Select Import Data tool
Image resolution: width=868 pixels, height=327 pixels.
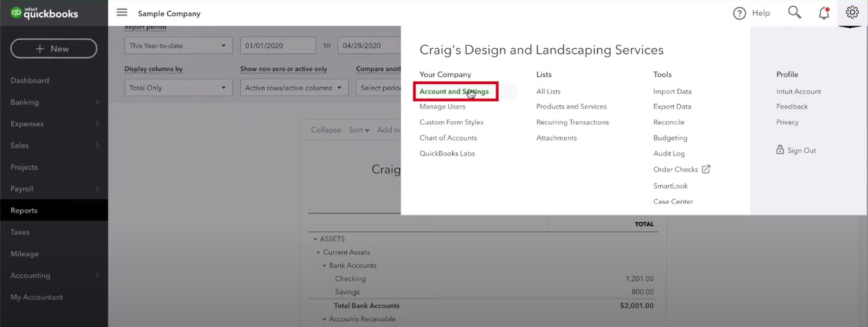[673, 92]
